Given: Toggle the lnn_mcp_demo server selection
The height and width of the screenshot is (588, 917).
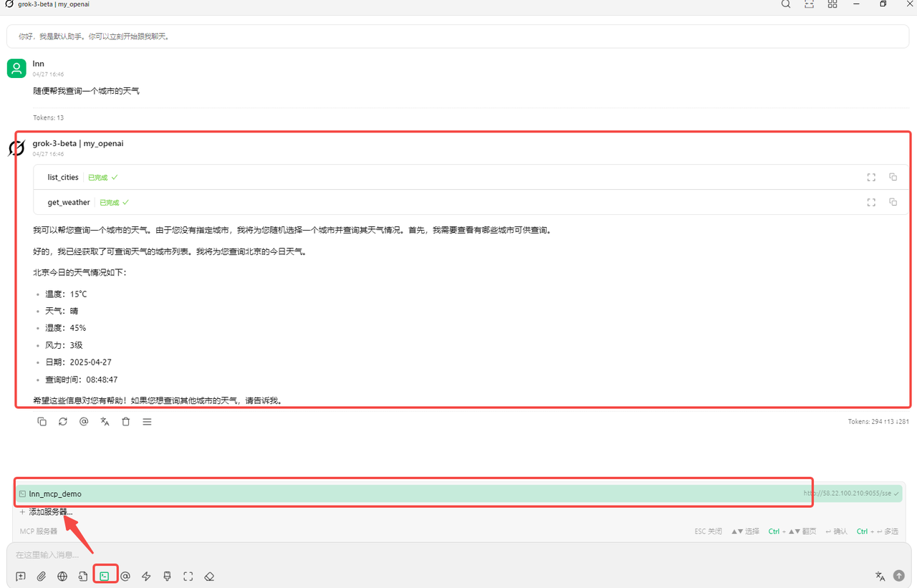Looking at the screenshot, I should point(458,493).
